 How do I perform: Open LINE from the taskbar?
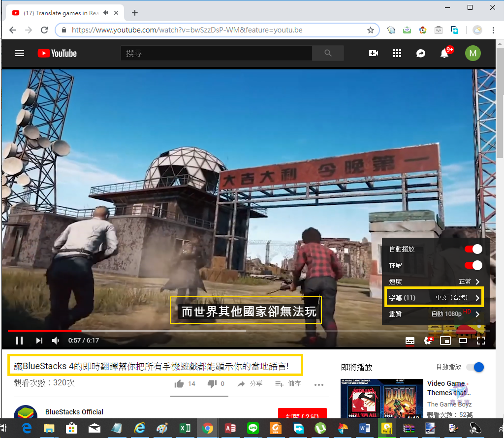tap(252, 428)
